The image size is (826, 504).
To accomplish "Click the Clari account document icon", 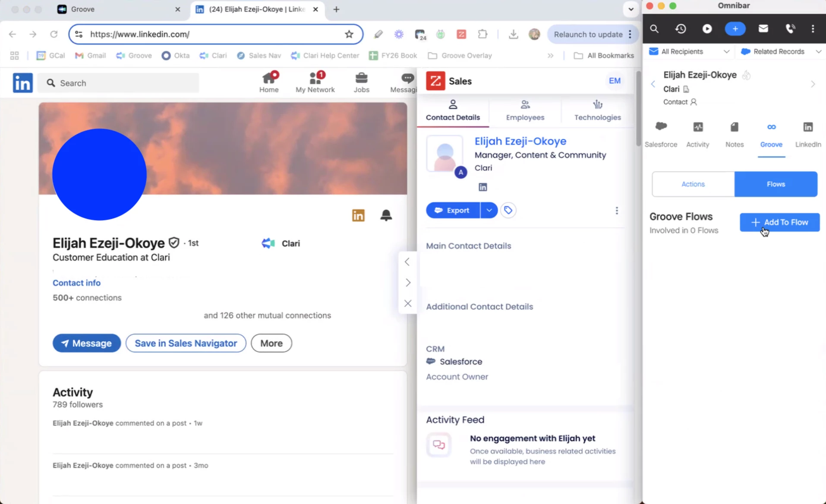I will pyautogui.click(x=686, y=89).
